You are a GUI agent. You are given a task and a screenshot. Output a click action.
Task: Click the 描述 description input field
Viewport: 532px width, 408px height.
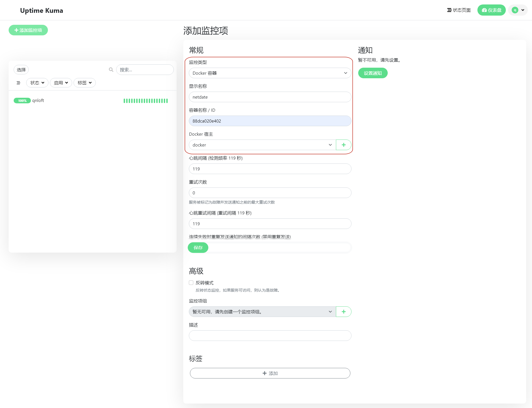pyautogui.click(x=270, y=336)
